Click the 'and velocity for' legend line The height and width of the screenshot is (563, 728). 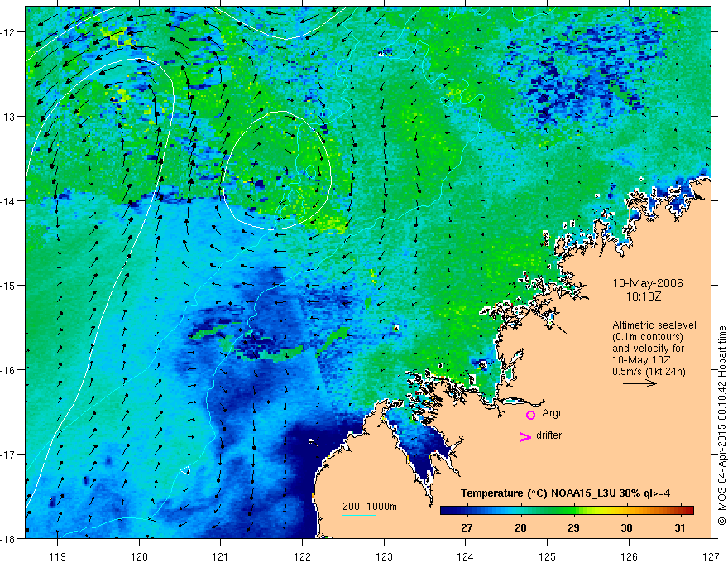648,349
